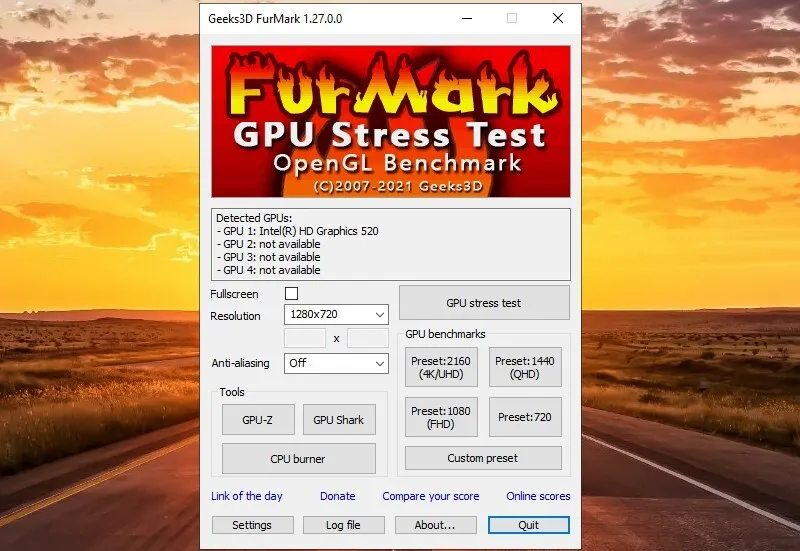Viewport: 800px width, 551px height.
Task: Start the CPU burner tool
Action: point(298,459)
